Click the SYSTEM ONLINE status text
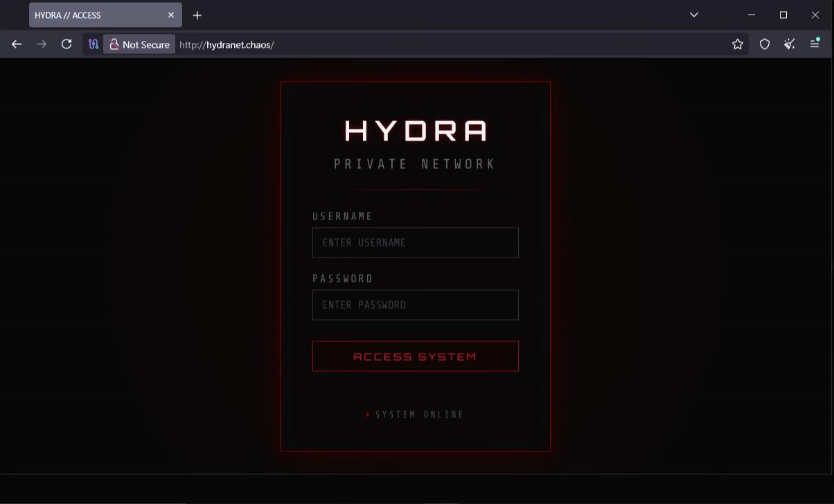The width and height of the screenshot is (834, 504). (x=420, y=415)
